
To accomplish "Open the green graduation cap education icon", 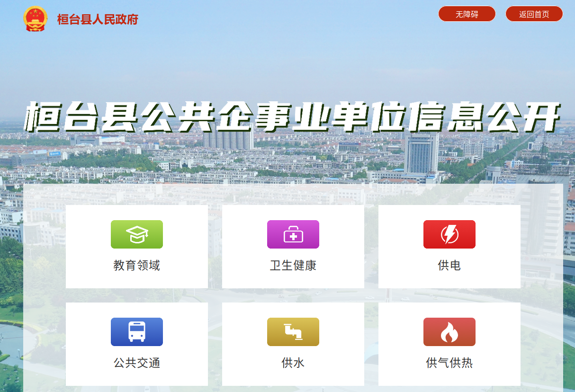I will pos(137,234).
